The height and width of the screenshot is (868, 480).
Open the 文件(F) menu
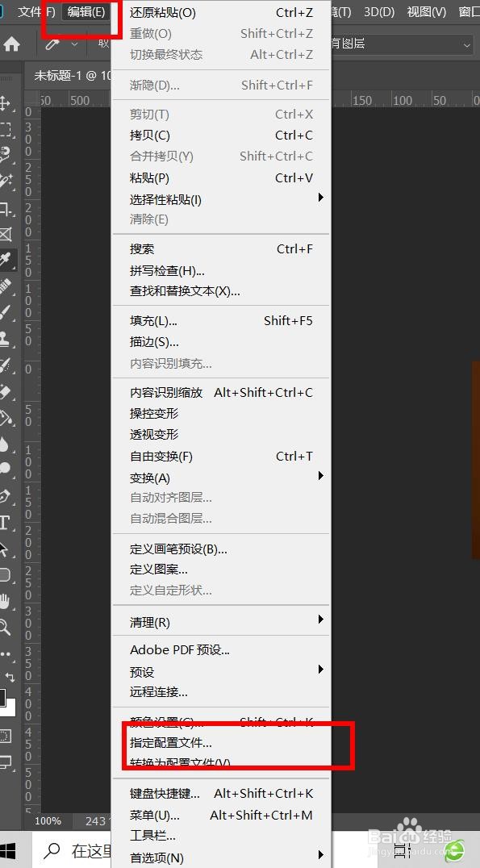[x=36, y=11]
